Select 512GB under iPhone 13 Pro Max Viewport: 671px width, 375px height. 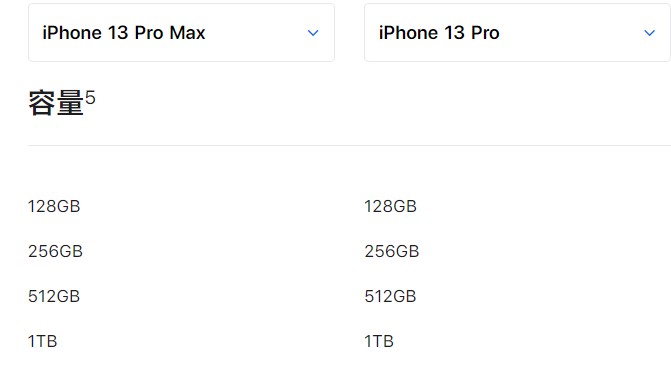(54, 296)
